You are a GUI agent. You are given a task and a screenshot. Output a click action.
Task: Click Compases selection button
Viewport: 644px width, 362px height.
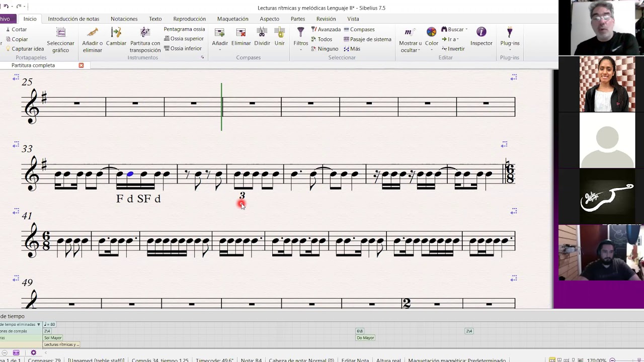[359, 30]
